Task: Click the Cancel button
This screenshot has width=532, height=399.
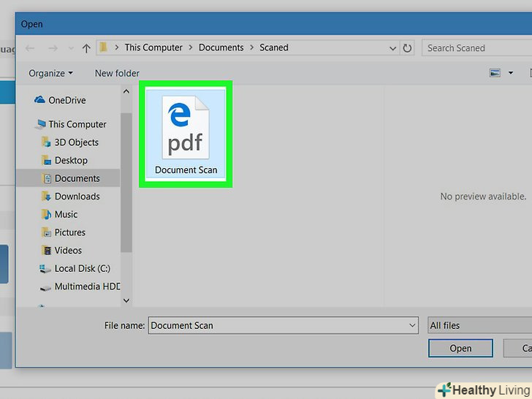Action: coord(517,348)
